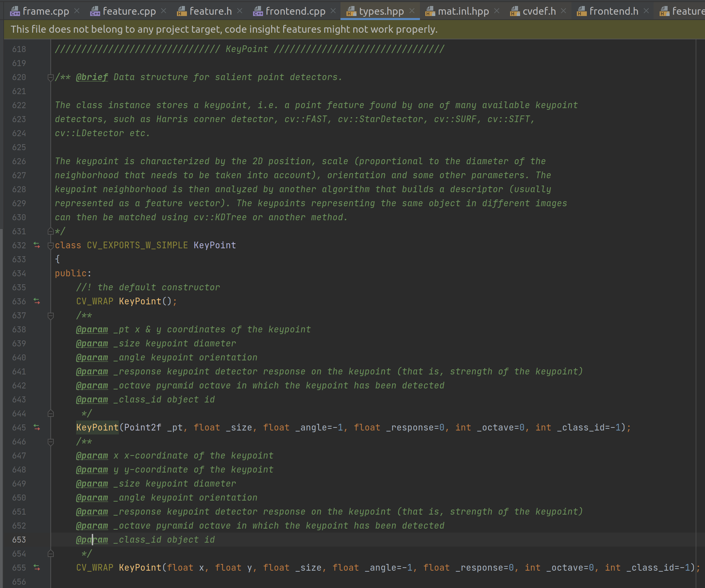Click the @param tag on line 639

pos(92,344)
